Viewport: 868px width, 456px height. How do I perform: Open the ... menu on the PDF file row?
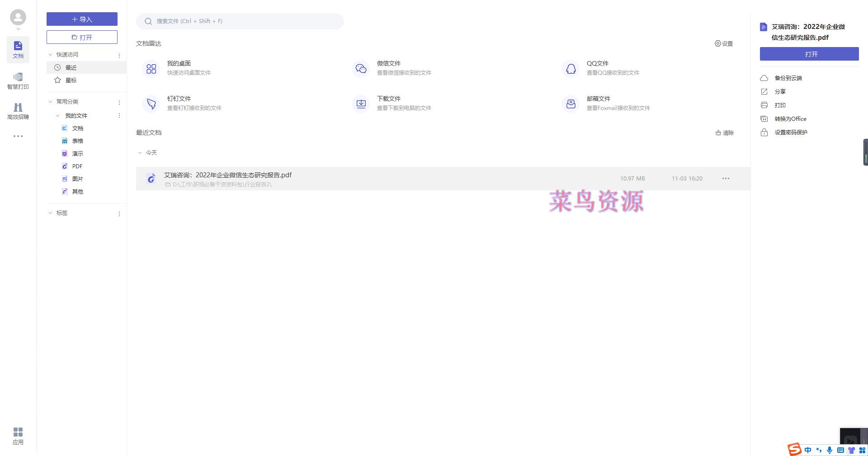(x=725, y=178)
